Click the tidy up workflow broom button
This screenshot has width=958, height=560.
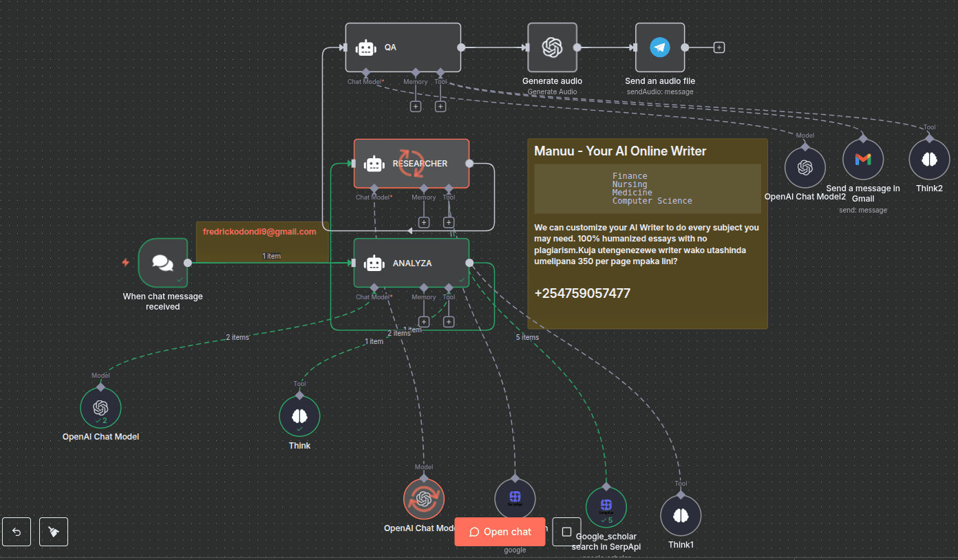[x=53, y=531]
